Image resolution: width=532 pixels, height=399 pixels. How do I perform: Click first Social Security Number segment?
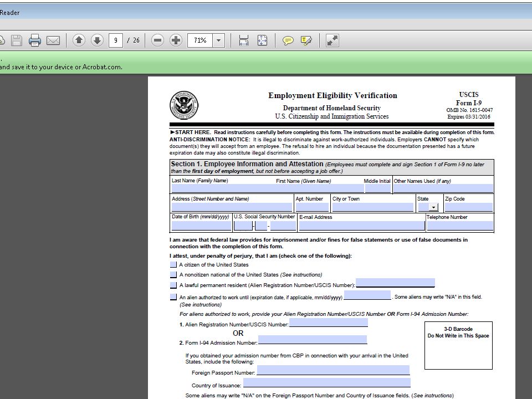[243, 226]
